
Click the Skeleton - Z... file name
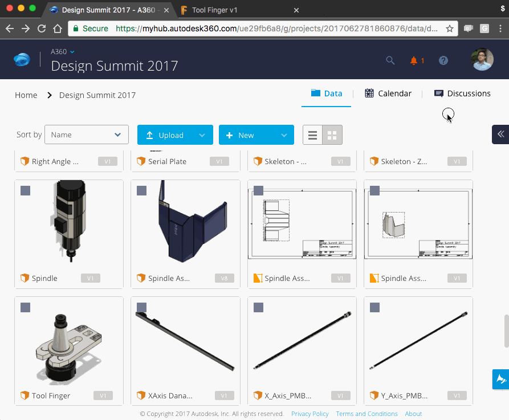click(x=404, y=161)
